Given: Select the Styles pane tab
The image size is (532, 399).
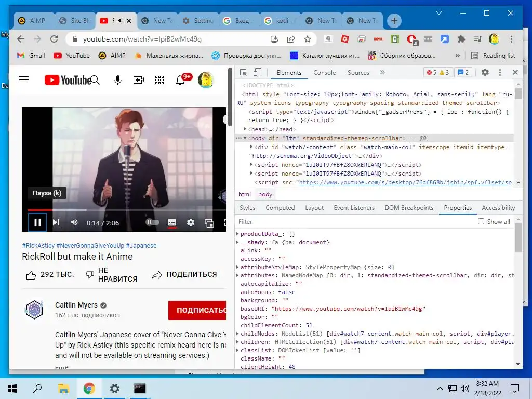Looking at the screenshot, I should 247,208.
